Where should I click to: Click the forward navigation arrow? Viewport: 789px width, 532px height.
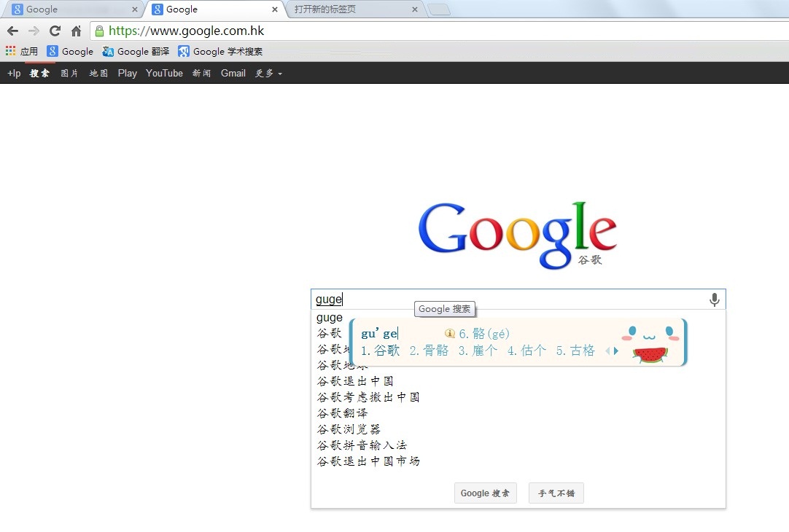33,31
